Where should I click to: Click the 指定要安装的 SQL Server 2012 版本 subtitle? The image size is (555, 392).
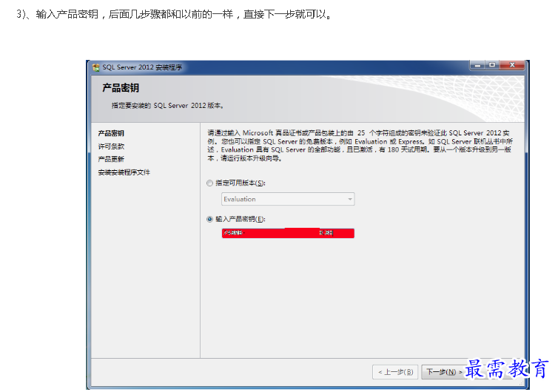(167, 106)
